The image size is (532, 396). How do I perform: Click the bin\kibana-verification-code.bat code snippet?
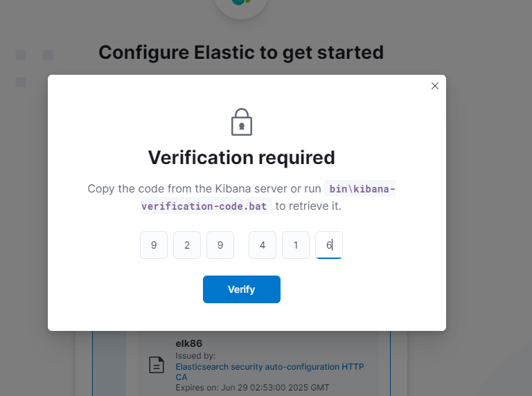point(268,197)
